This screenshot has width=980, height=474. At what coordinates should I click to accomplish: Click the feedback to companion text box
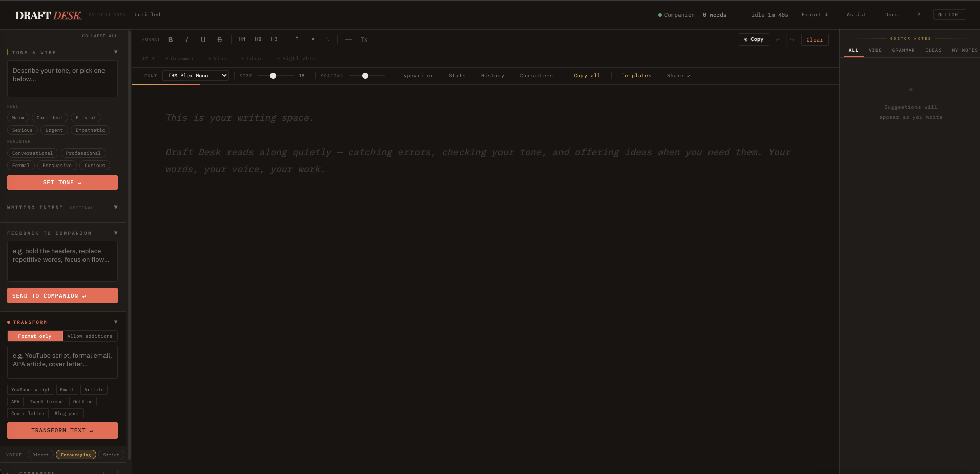point(62,261)
